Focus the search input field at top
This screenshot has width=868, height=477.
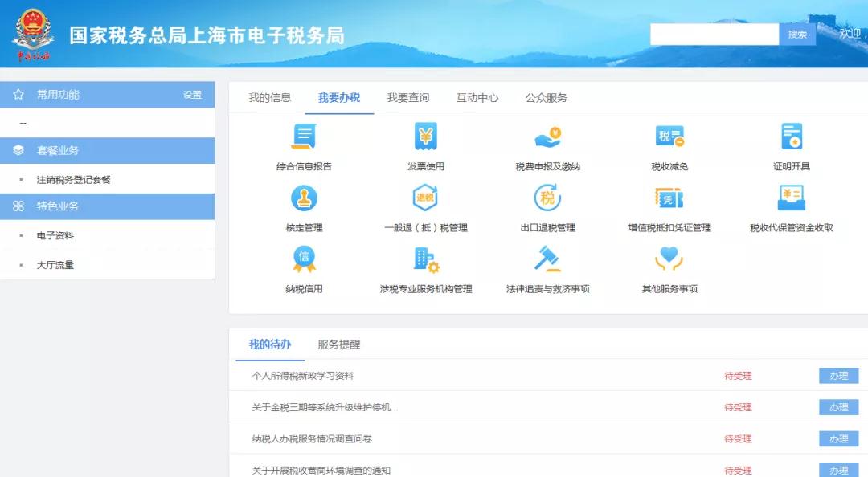714,35
